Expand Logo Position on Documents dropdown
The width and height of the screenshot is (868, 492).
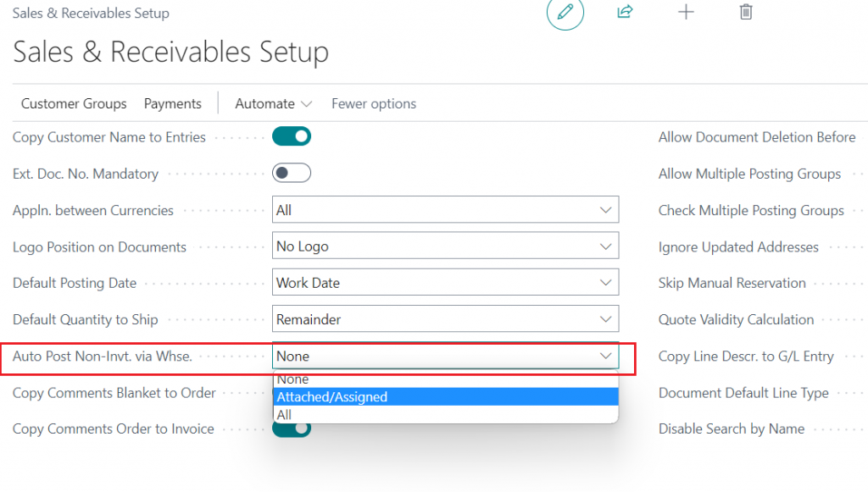(445, 246)
